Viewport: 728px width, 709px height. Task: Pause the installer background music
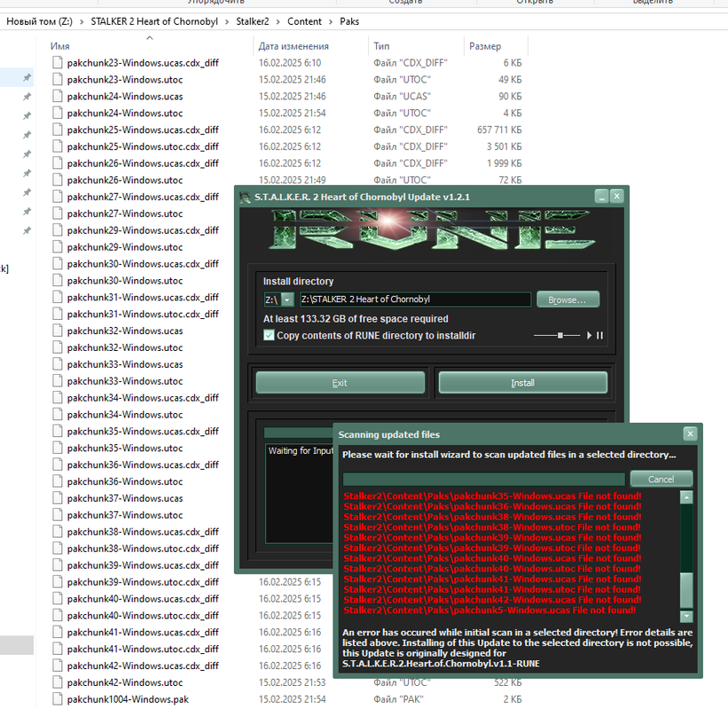tap(599, 335)
